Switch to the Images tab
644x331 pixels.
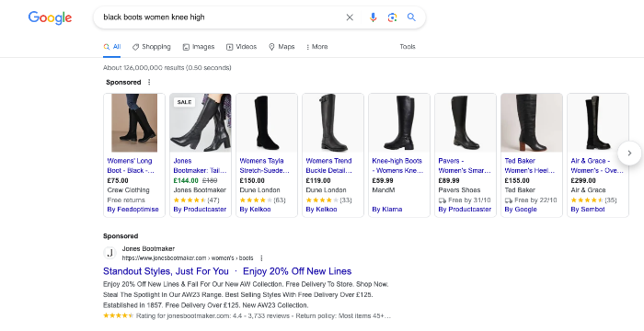tap(199, 47)
